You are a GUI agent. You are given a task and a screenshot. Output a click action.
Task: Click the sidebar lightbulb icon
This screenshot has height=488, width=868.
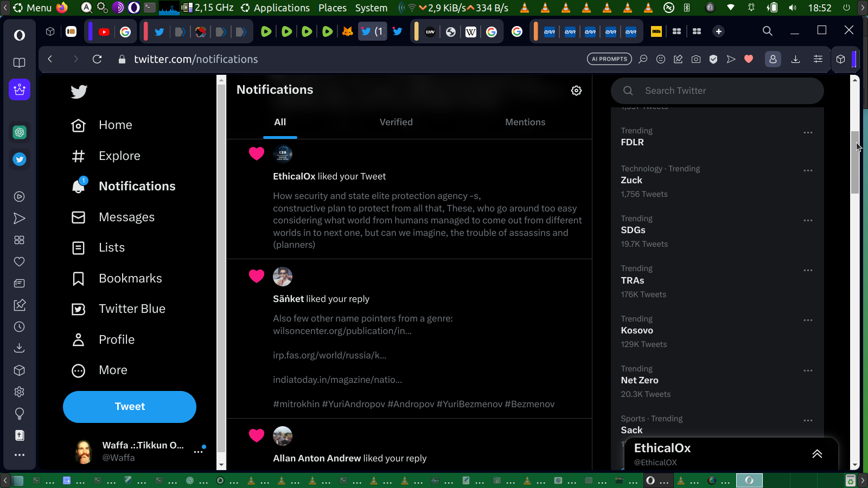click(x=20, y=414)
